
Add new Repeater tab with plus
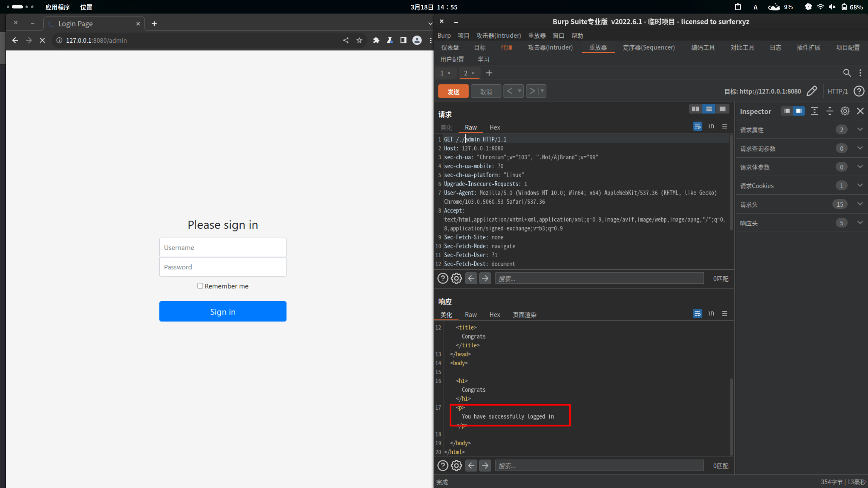click(489, 73)
